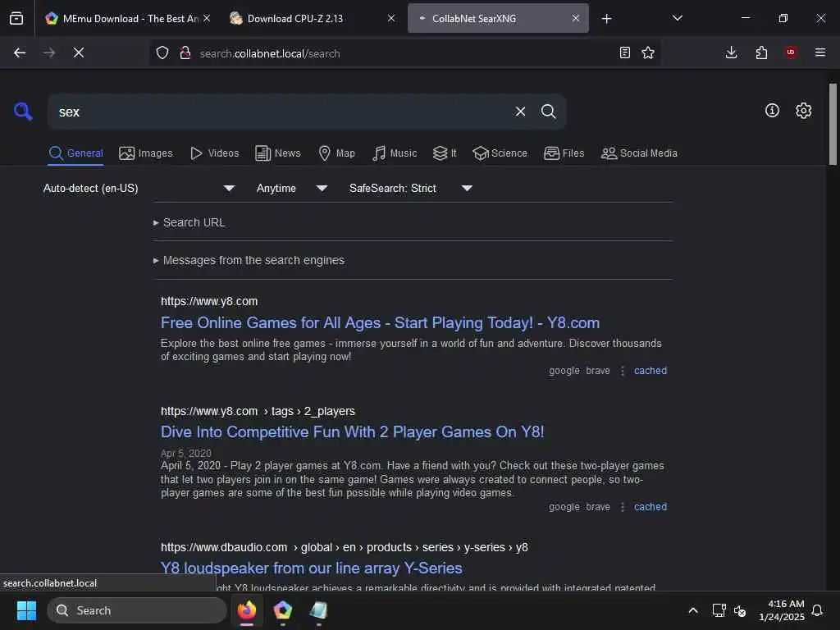Open Y8 loudspeaker line array result

coord(311,568)
